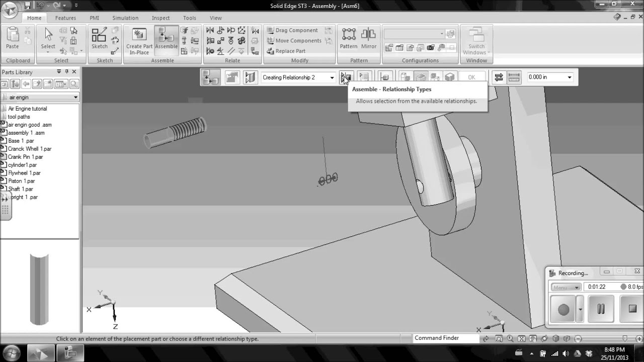Toggle the Parts Library auto-hide pin

(x=66, y=72)
